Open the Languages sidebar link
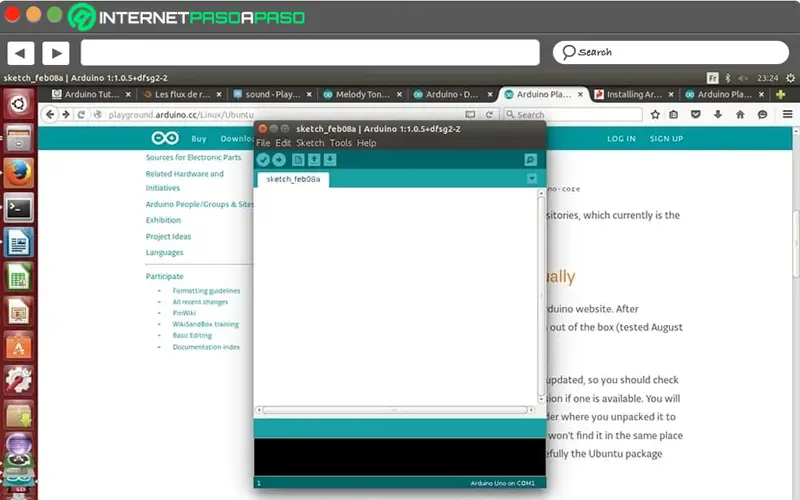 (164, 252)
